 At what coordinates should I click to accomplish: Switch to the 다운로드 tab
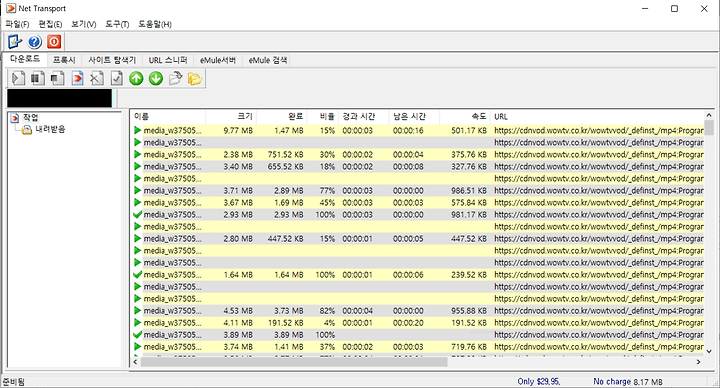pos(25,59)
